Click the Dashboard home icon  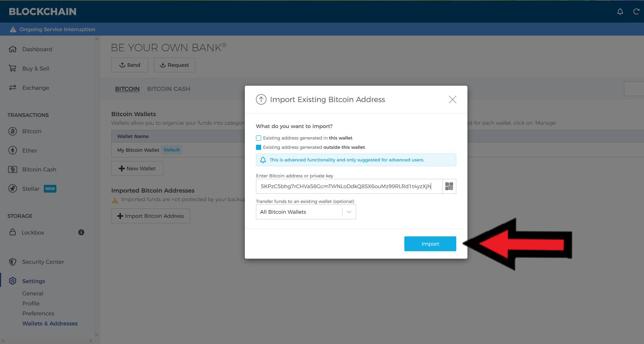(13, 49)
